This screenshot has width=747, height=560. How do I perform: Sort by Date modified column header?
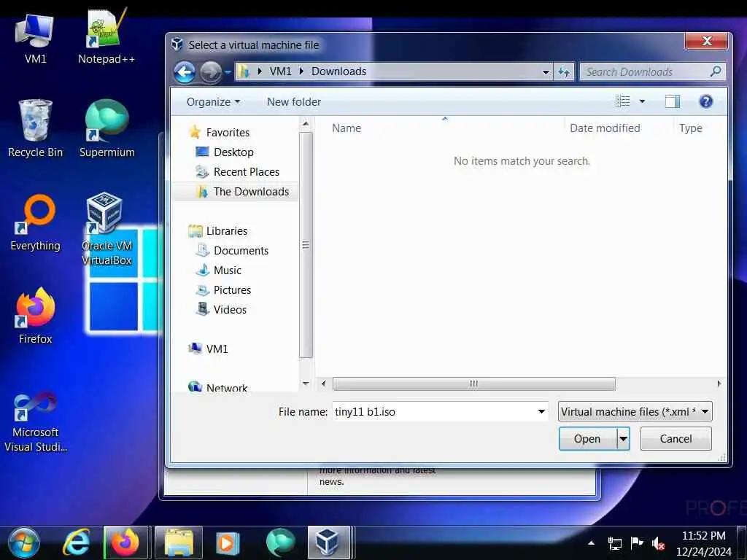pos(605,128)
